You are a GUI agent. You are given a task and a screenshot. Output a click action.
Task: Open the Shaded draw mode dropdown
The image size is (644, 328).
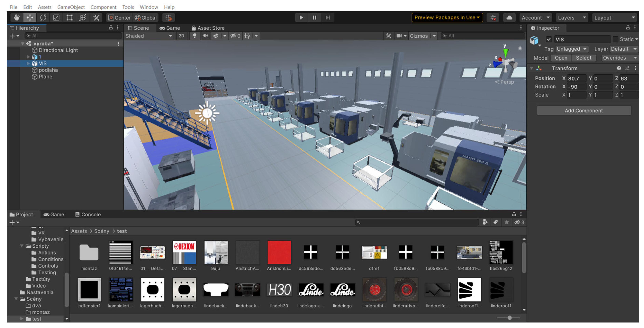point(149,36)
